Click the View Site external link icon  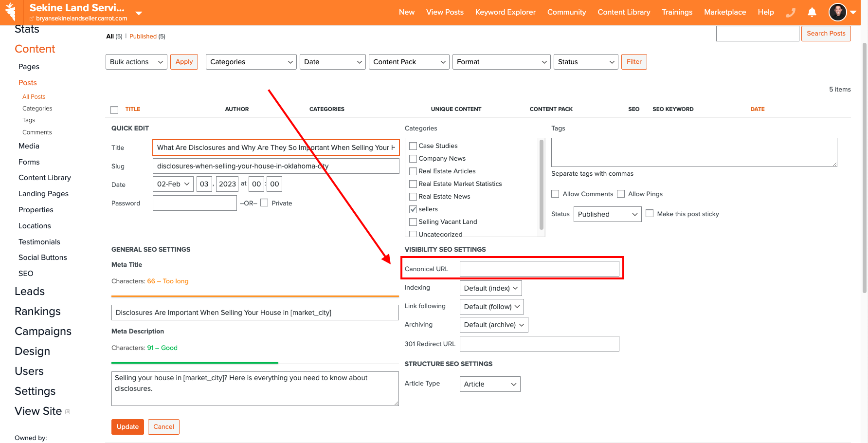point(68,412)
